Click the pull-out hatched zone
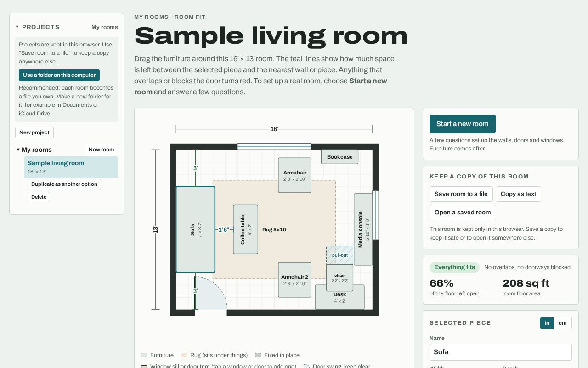The image size is (588, 368). click(x=339, y=255)
